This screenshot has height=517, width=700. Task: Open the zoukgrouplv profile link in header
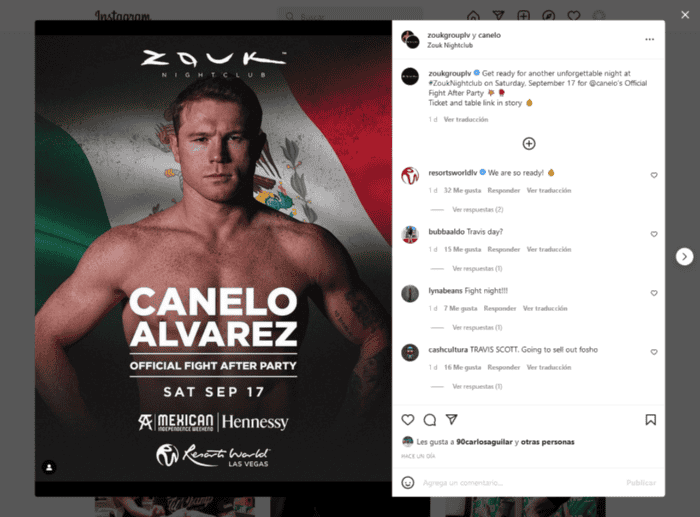pyautogui.click(x=449, y=35)
